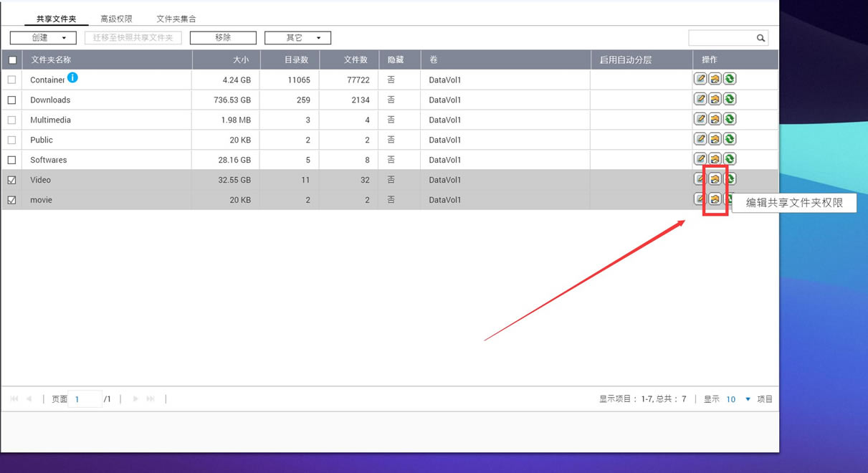Select the Multimedia folder name
868x473 pixels.
click(50, 120)
